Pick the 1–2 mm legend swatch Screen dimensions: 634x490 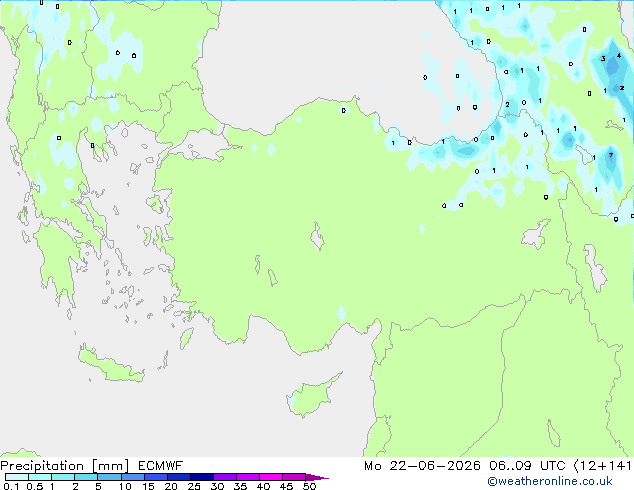63,477
